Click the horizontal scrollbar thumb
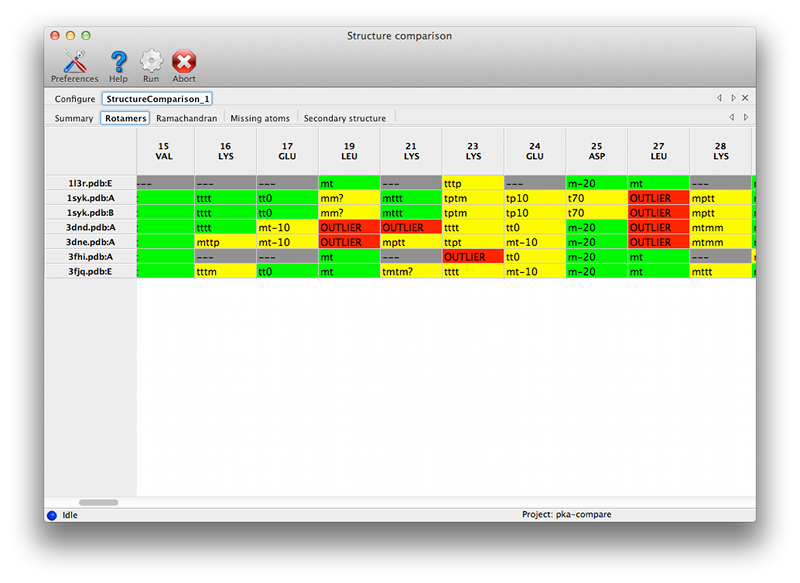 [x=98, y=502]
